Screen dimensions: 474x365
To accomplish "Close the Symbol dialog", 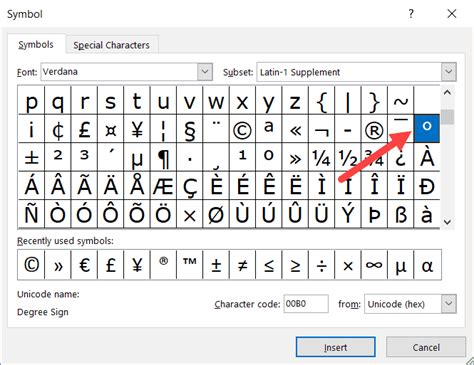I will [x=452, y=14].
